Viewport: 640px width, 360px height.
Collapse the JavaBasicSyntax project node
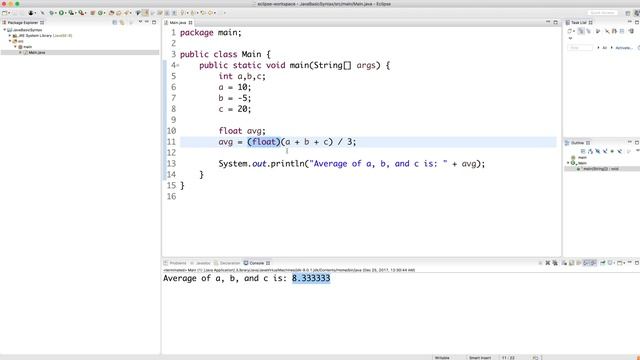pyautogui.click(x=5, y=30)
